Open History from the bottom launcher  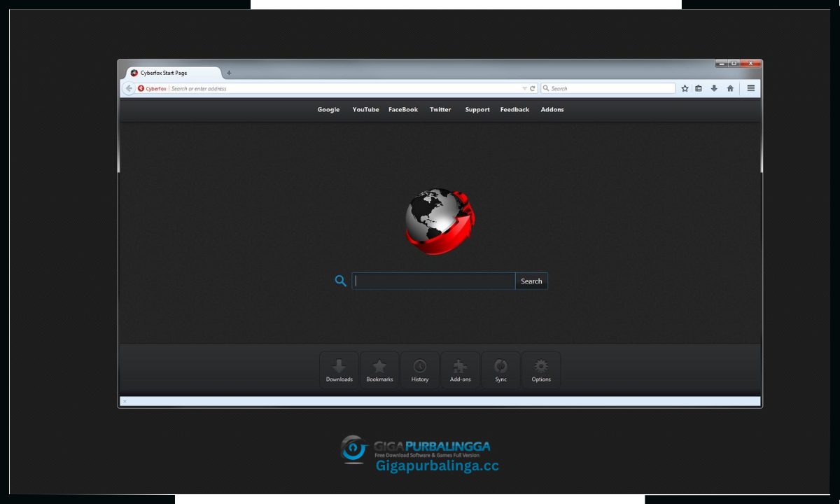(x=420, y=370)
